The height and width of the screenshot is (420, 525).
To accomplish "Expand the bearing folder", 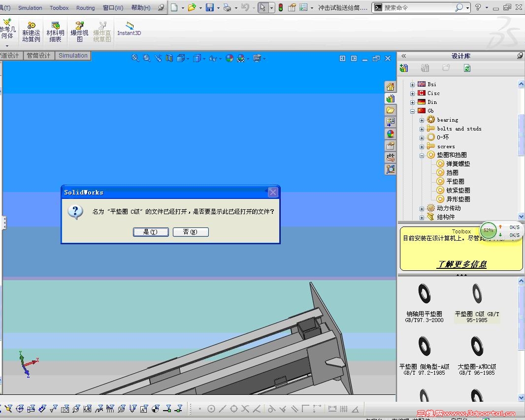I will 422,120.
